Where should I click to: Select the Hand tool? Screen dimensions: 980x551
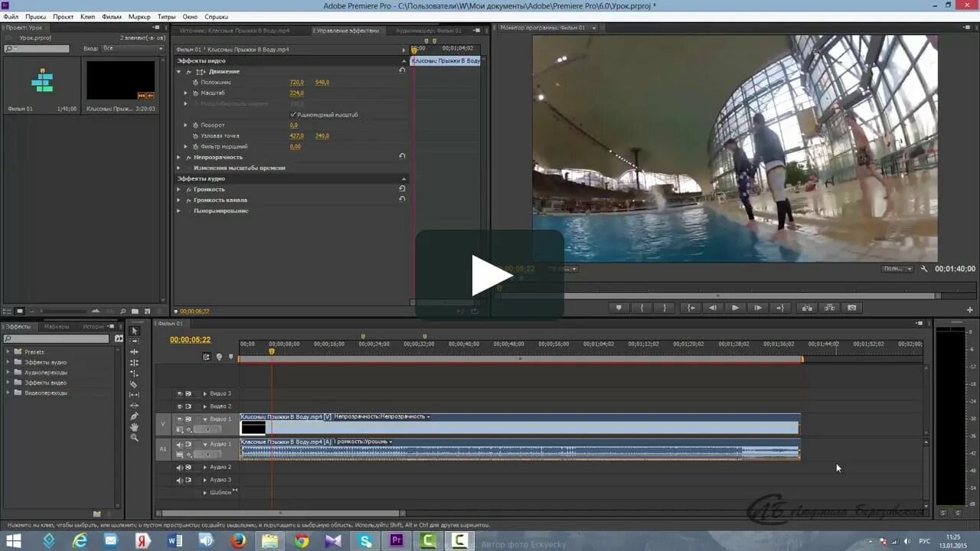[134, 427]
